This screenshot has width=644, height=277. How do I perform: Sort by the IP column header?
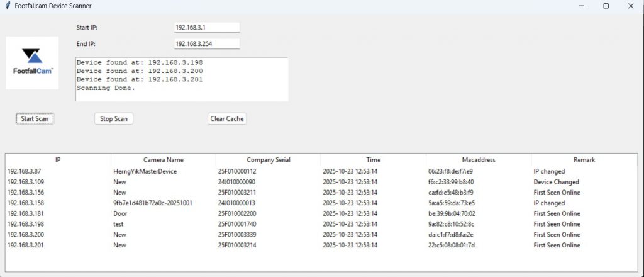[58, 160]
